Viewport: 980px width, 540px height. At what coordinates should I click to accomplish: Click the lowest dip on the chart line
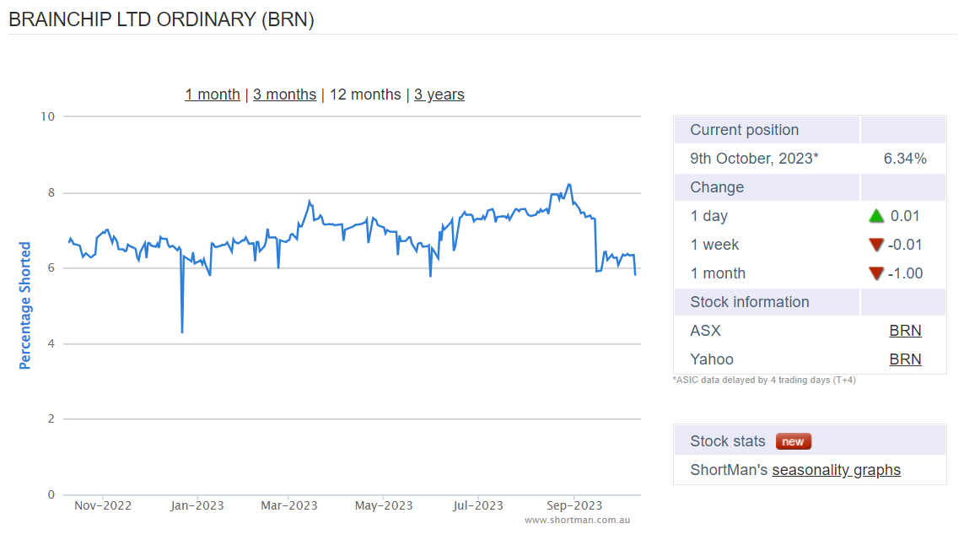pyautogui.click(x=182, y=332)
